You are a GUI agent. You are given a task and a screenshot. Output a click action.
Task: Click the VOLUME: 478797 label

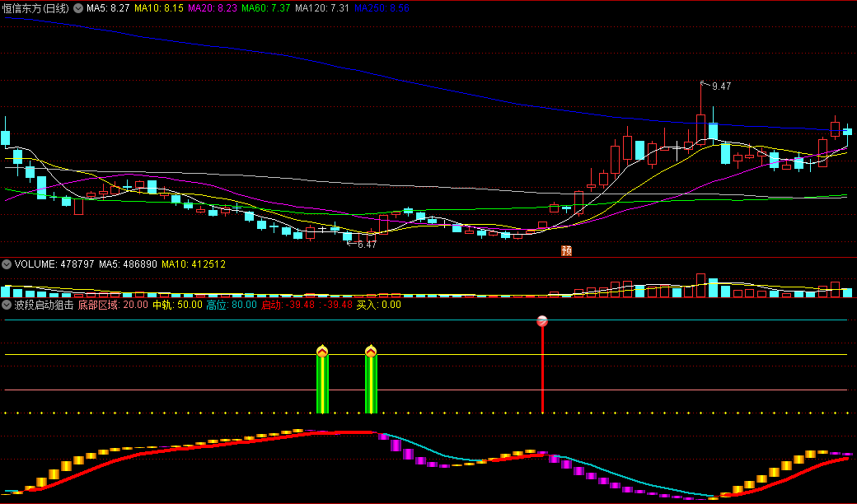click(x=54, y=264)
